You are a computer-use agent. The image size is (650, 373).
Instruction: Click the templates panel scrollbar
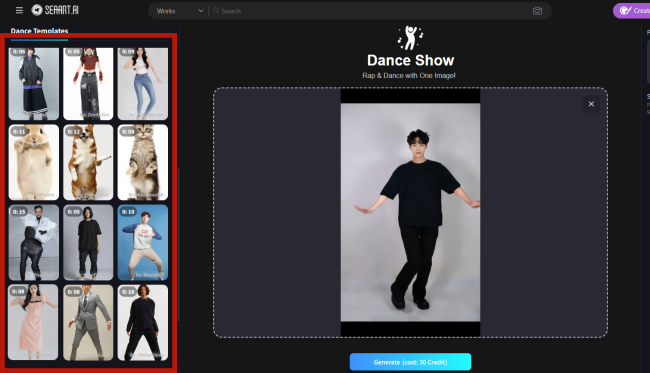[179, 245]
